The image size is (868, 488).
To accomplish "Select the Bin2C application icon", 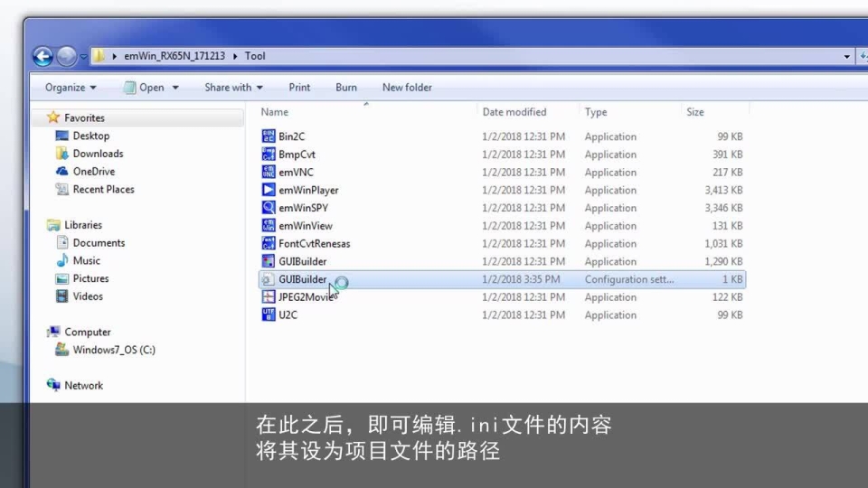I will click(x=269, y=136).
